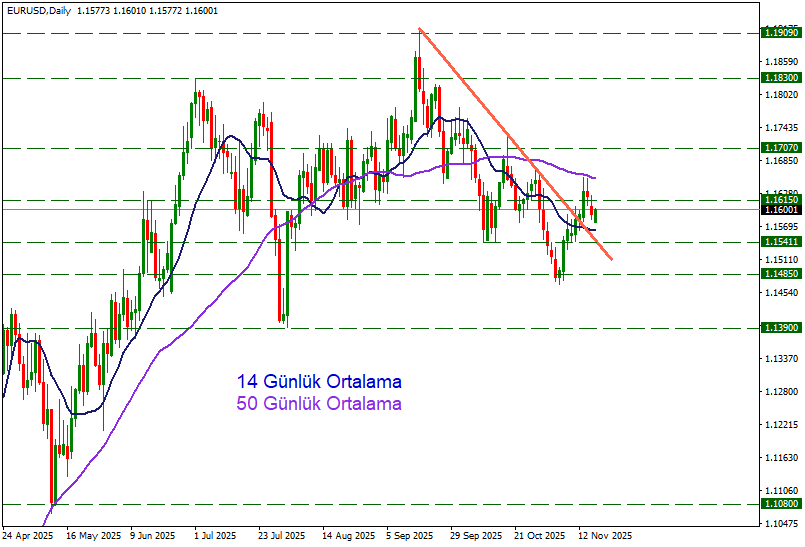The width and height of the screenshot is (805, 547).
Task: Click the 1.19090 resistance price tag
Action: pos(780,33)
